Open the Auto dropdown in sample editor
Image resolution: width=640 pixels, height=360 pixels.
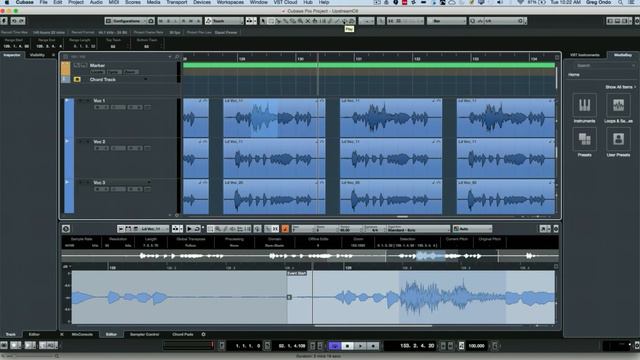point(472,229)
